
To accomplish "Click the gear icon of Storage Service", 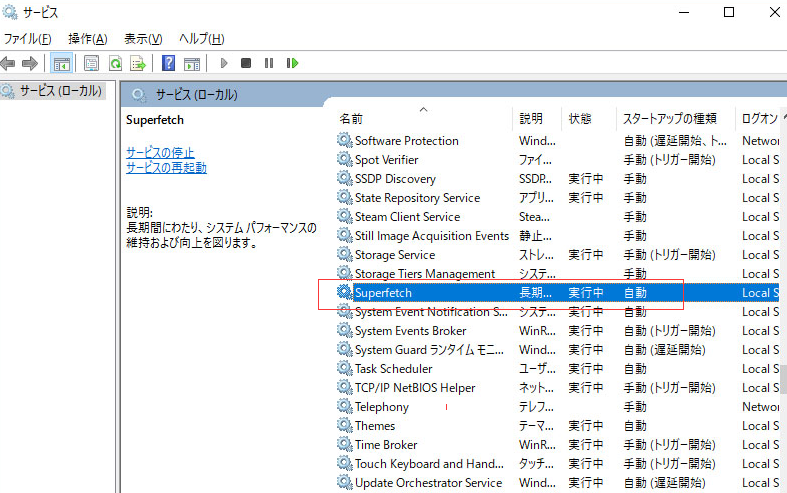I will point(345,255).
